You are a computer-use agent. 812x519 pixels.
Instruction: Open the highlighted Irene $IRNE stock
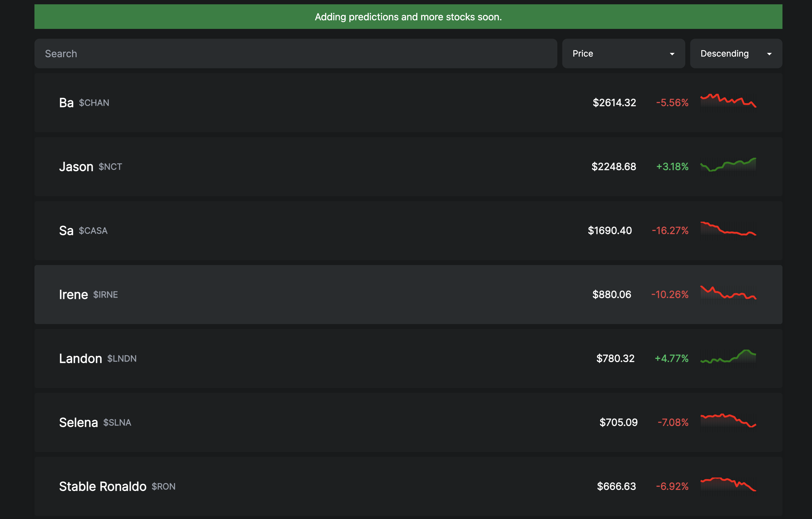click(405, 294)
